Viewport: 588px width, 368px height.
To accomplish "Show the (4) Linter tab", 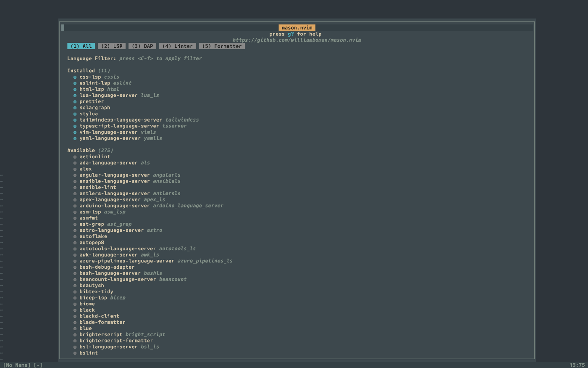I will coord(178,46).
